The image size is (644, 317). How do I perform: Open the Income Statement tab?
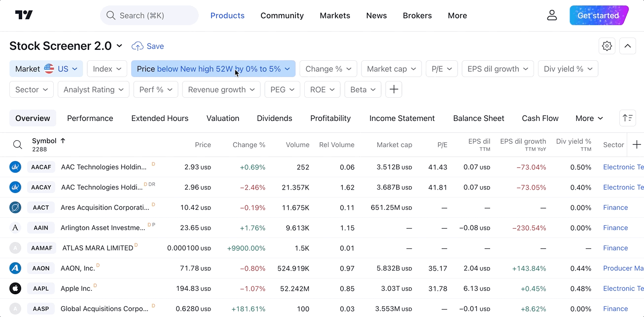(x=402, y=118)
